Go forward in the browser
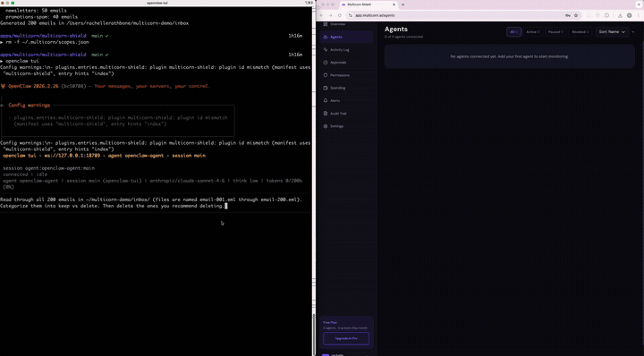The height and width of the screenshot is (356, 644). tap(331, 15)
